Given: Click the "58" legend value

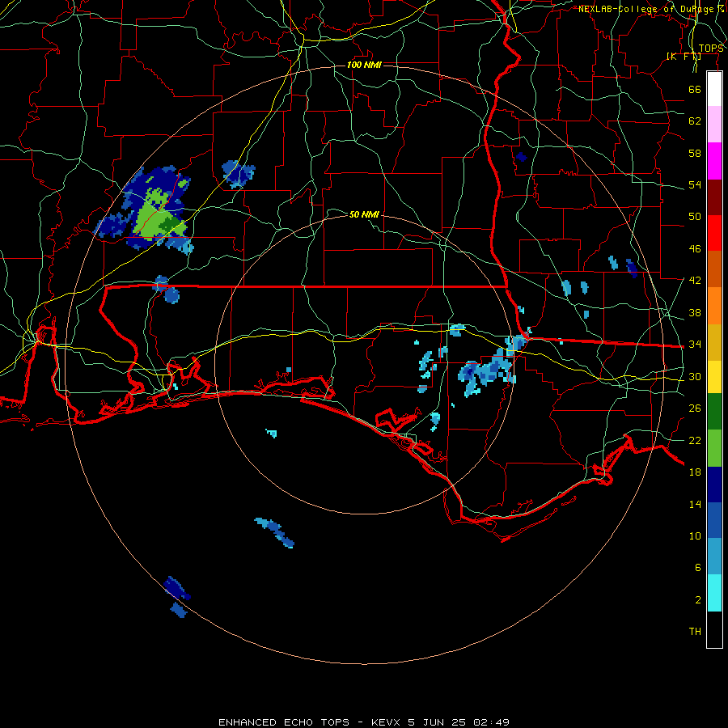Looking at the screenshot, I should point(695,153).
